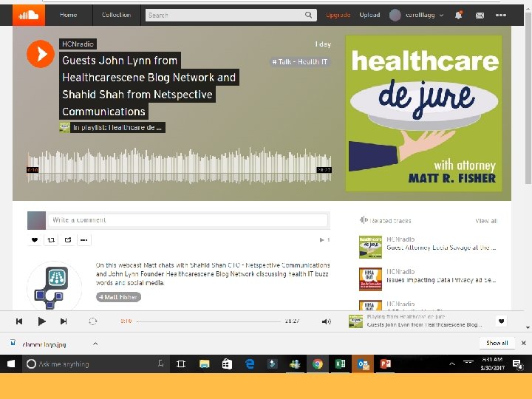Open the In playlist: Healthcare de... link
The width and height of the screenshot is (532, 399).
click(x=117, y=128)
